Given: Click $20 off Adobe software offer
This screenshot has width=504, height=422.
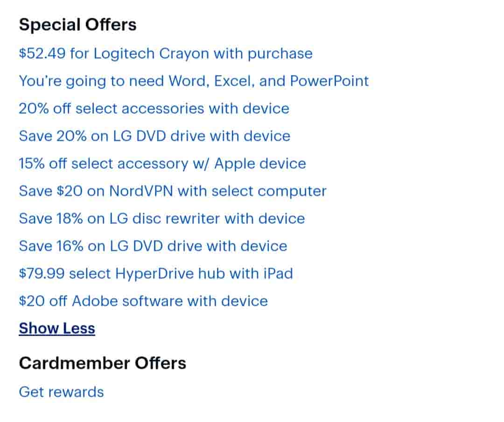Looking at the screenshot, I should click(143, 301).
